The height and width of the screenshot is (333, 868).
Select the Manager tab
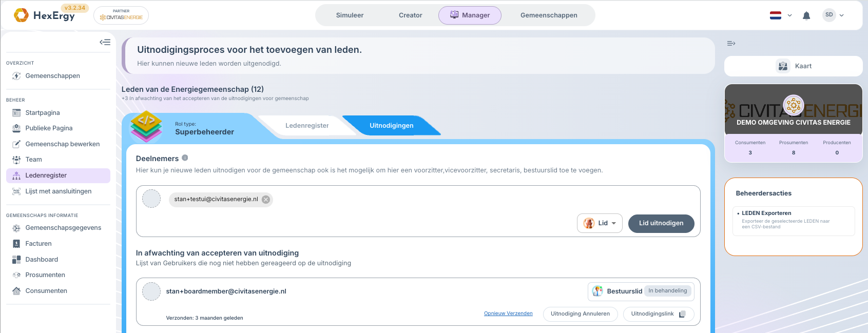470,15
